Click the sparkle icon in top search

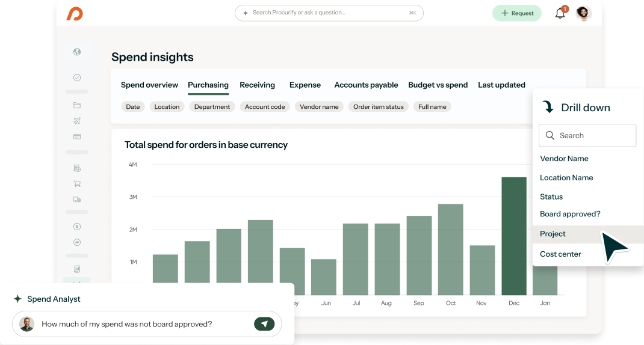coord(245,13)
